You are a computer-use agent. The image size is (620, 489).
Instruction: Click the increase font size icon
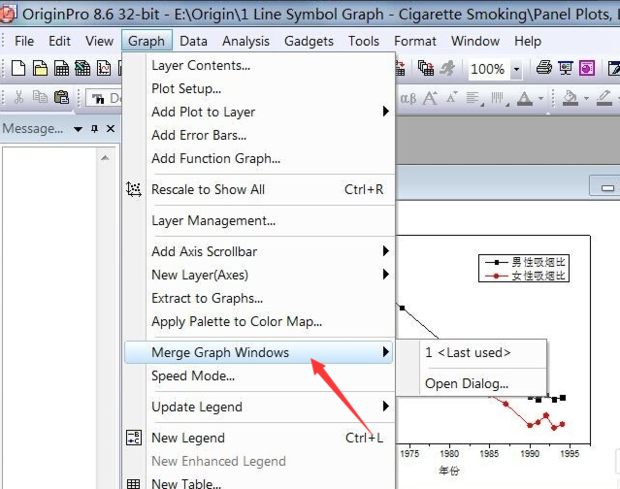click(430, 98)
